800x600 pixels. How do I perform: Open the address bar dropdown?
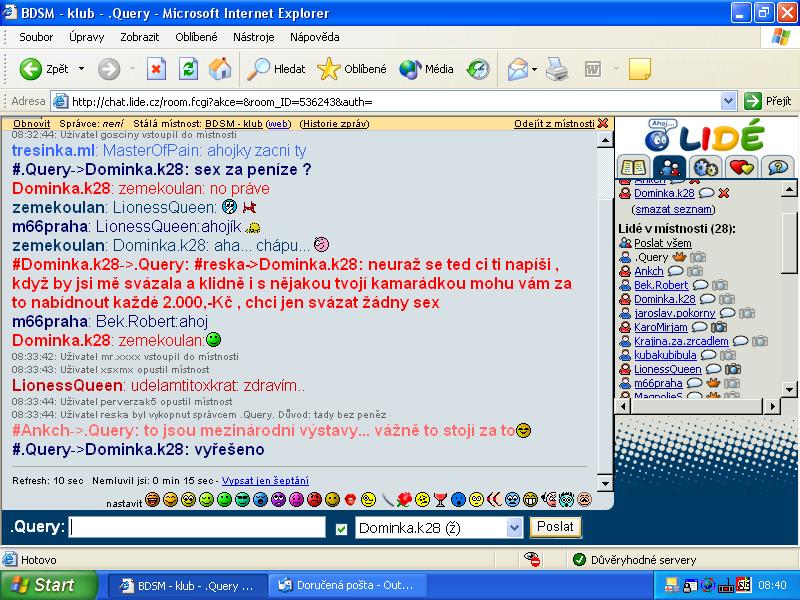click(x=729, y=102)
